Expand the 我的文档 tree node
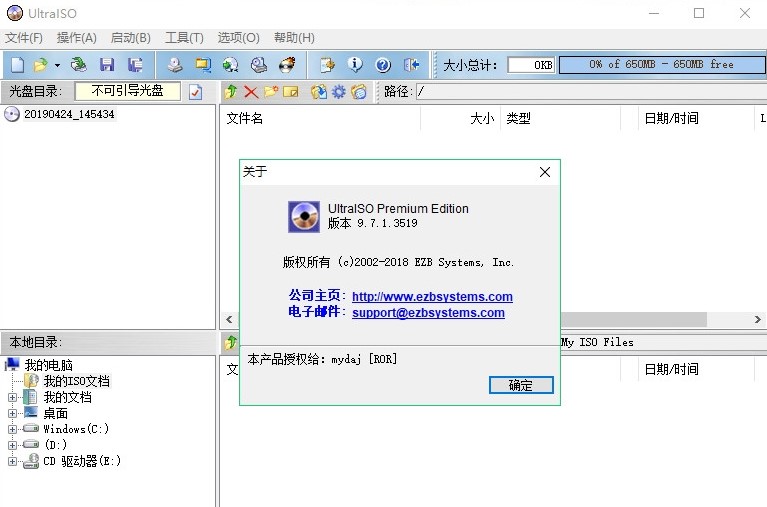 (x=13, y=397)
